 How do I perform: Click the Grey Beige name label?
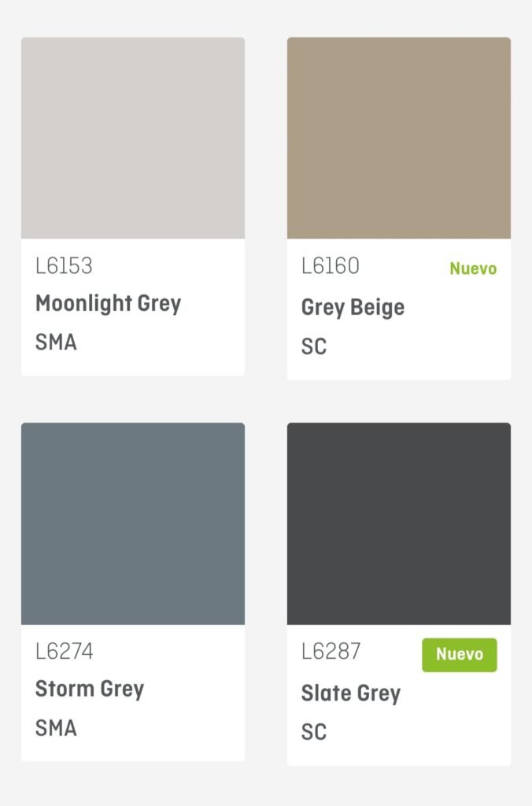click(x=353, y=308)
